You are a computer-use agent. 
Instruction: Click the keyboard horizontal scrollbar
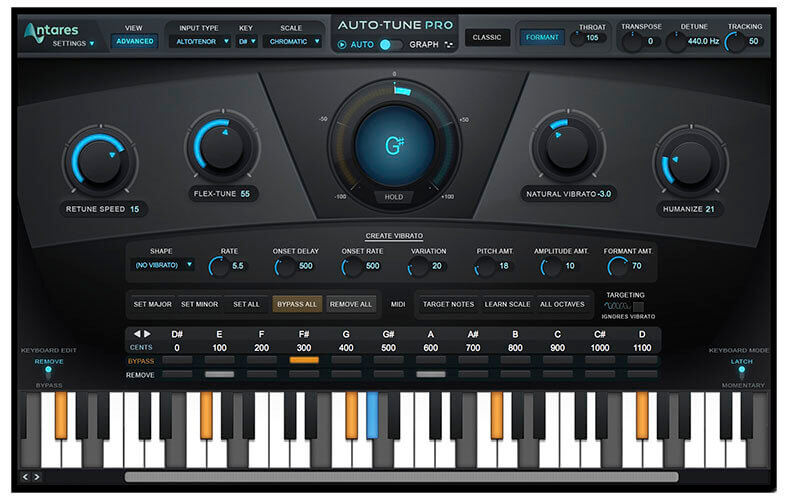click(x=401, y=477)
